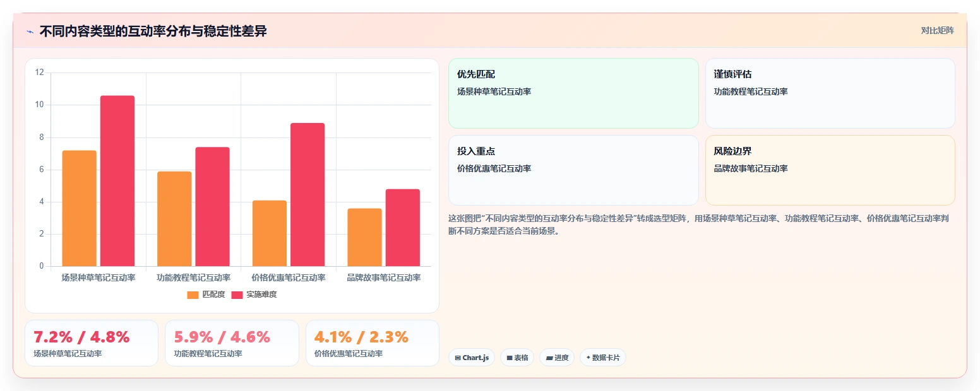Viewport: 980px width, 391px height.
Task: Click the red 实施难度 bar for 场景种草笔记互动率
Action: pos(117,181)
